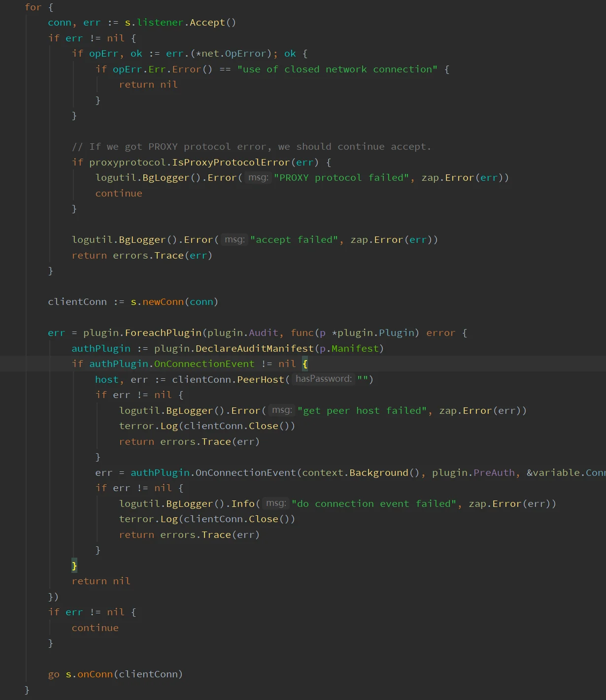Click the ForeachPlugin method name
Viewport: 606px width, 700px height.
[x=163, y=333]
